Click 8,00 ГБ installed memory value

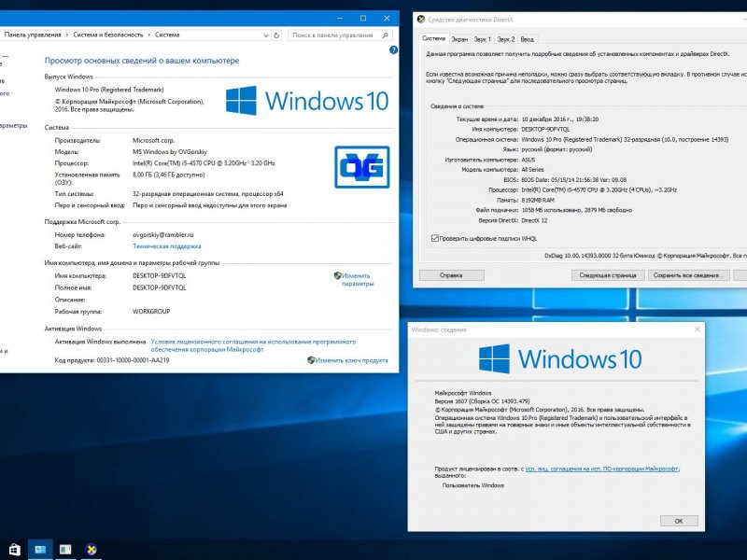(169, 175)
